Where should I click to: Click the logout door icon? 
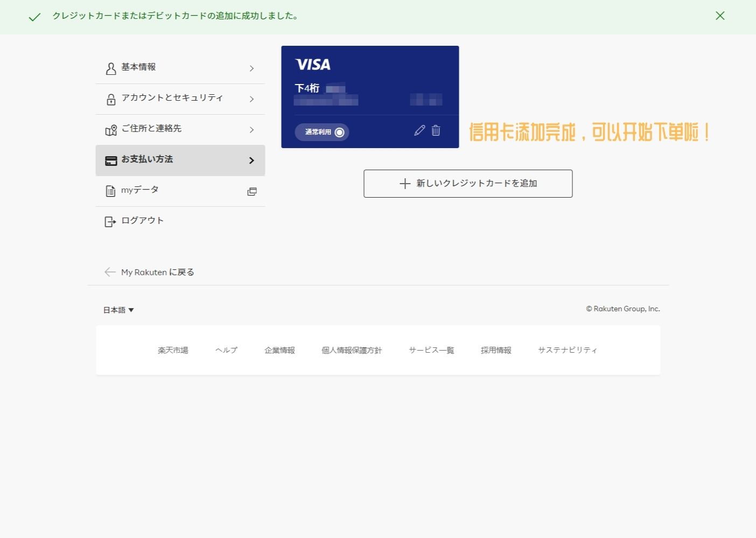tap(110, 222)
